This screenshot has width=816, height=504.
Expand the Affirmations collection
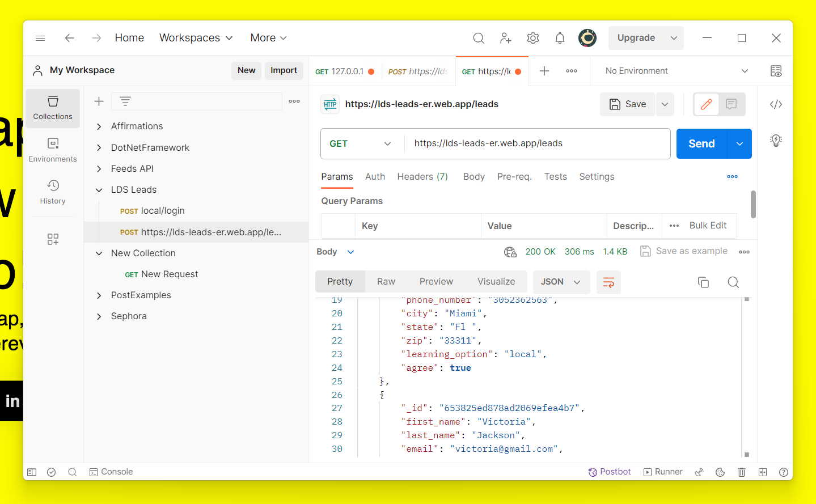[99, 126]
